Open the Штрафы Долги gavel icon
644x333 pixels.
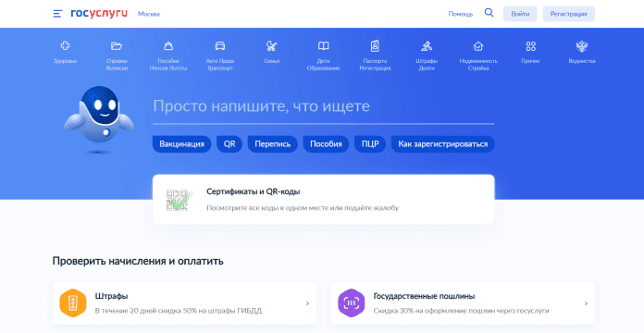[x=427, y=45]
